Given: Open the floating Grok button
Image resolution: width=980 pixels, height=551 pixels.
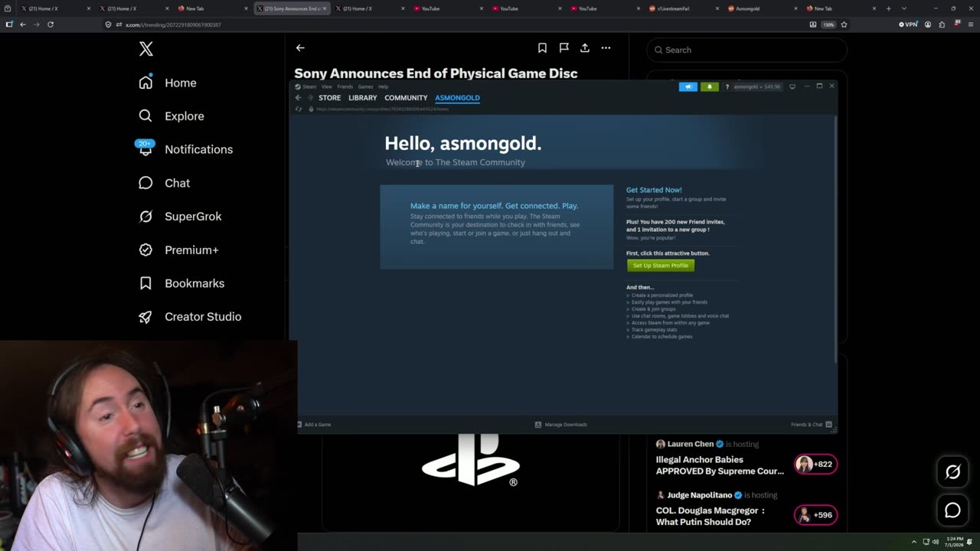Looking at the screenshot, I should 952,472.
